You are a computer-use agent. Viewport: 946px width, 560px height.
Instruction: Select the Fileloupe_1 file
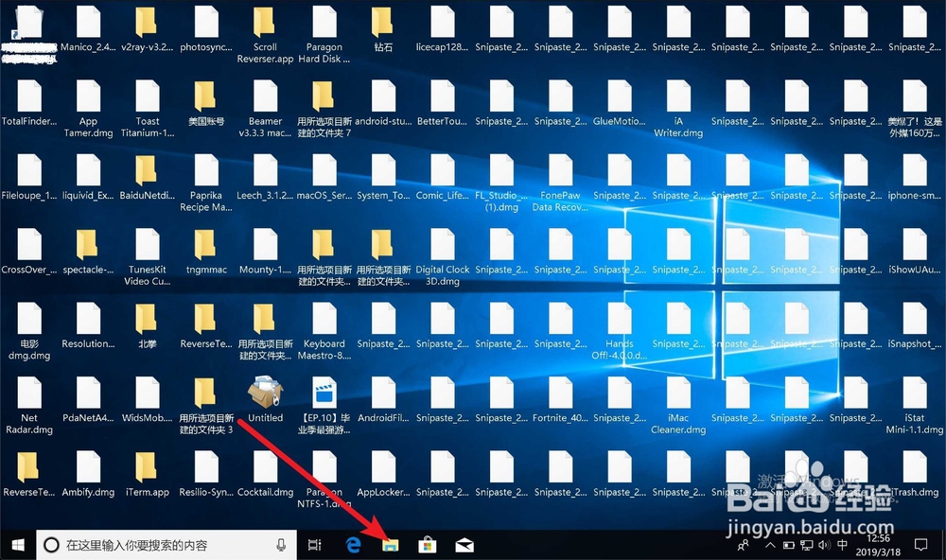(29, 177)
